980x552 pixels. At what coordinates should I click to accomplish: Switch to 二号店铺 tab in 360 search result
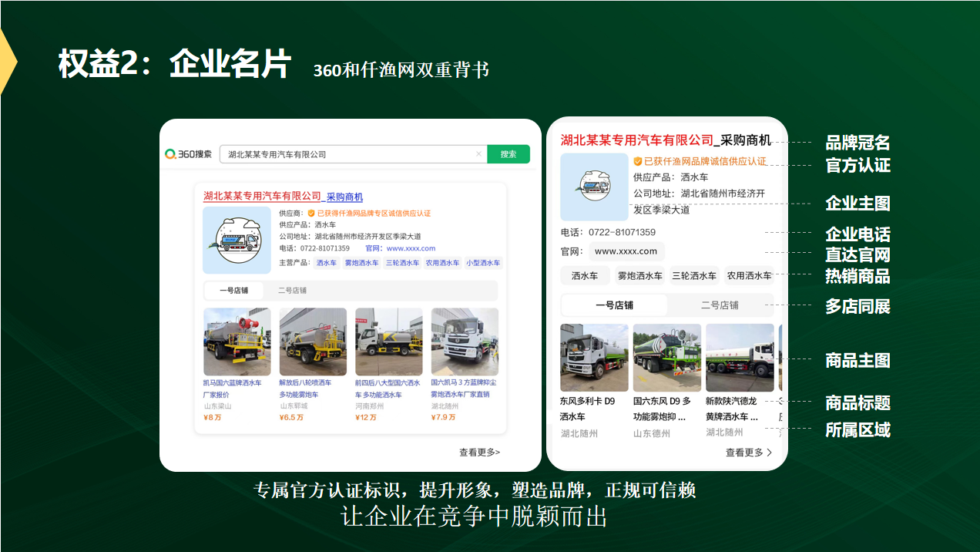click(292, 291)
